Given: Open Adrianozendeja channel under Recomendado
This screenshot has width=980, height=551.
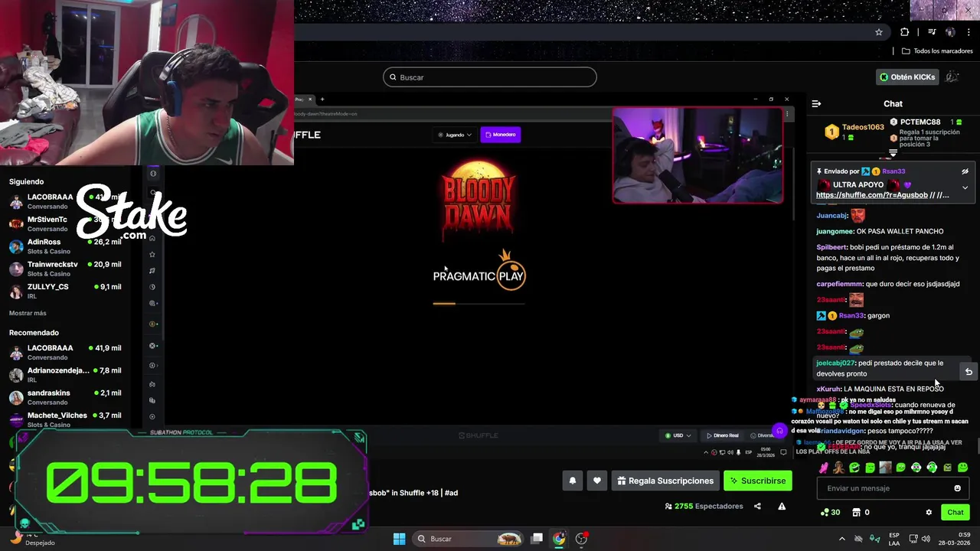Looking at the screenshot, I should tap(65, 375).
